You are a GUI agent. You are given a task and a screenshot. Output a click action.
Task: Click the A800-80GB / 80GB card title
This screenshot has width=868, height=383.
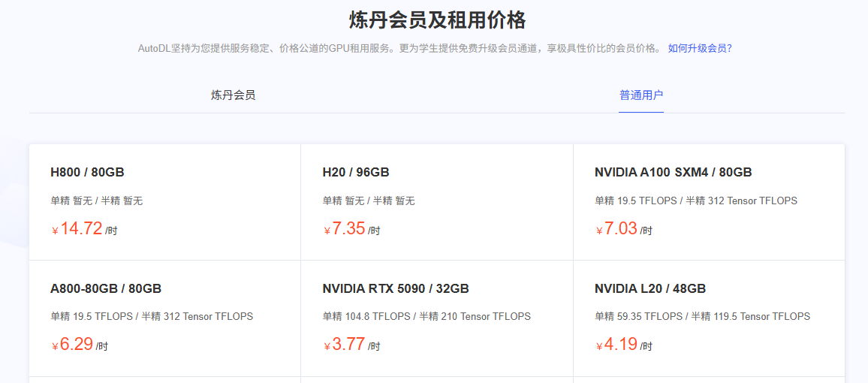pos(106,288)
